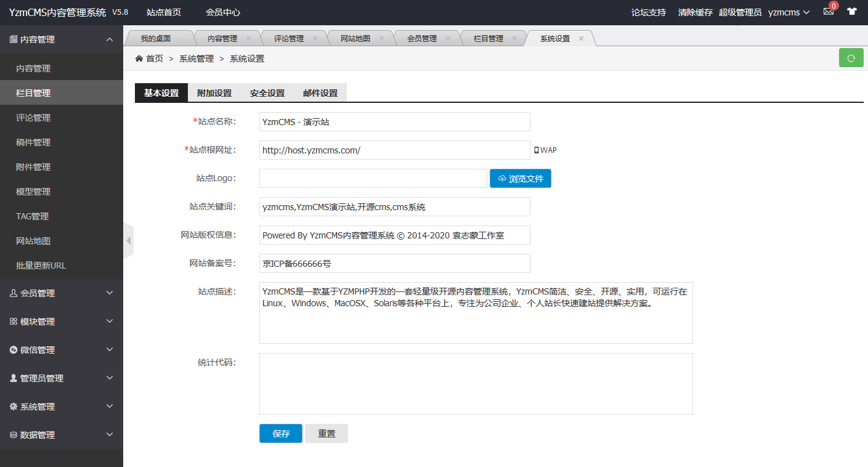Image resolution: width=868 pixels, height=467 pixels.
Task: Click the 清除缓存 link
Action: (695, 12)
